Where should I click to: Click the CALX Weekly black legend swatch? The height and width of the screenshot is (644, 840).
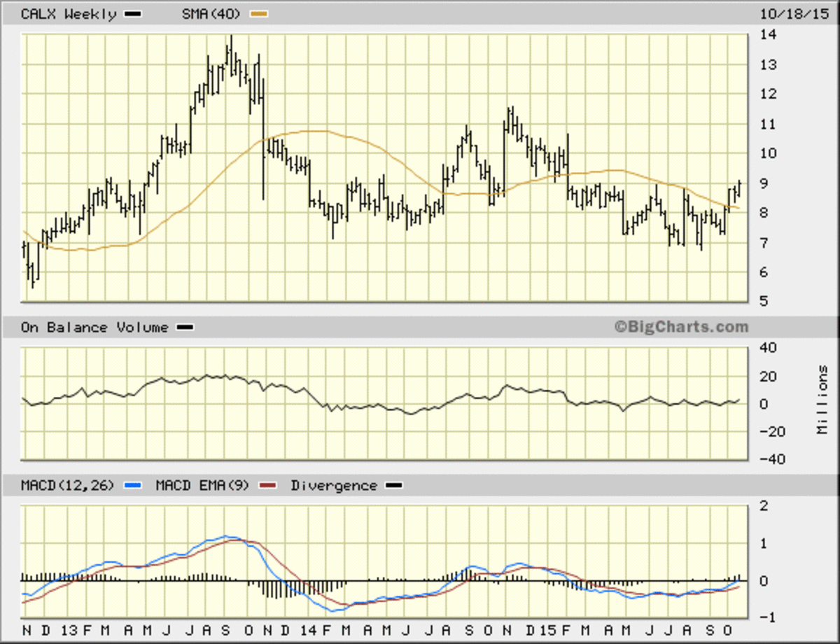(133, 14)
